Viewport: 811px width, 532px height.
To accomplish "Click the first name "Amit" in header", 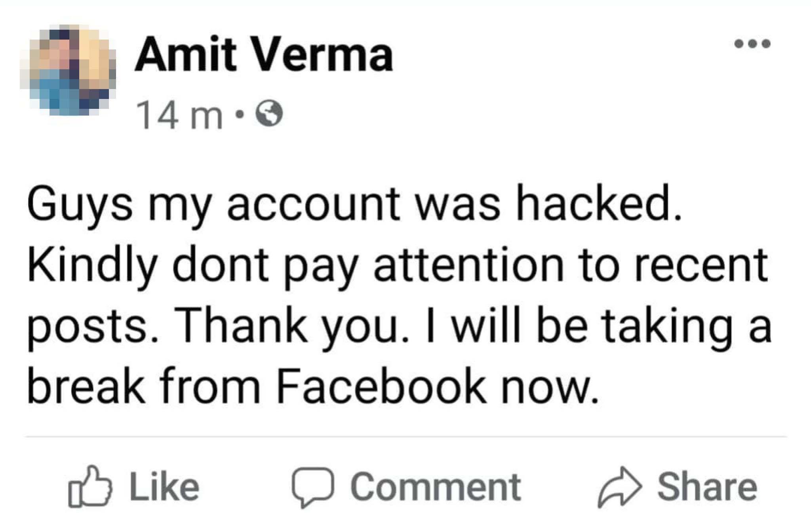I will (186, 54).
